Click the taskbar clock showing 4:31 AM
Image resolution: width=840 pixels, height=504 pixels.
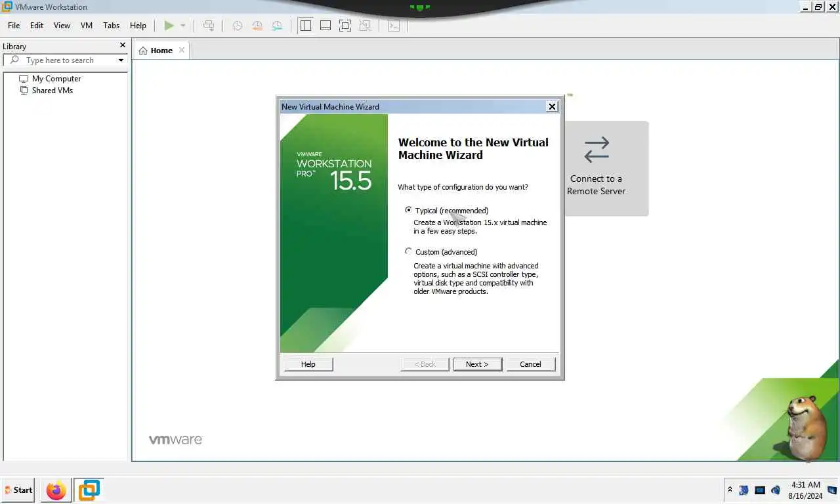(806, 490)
